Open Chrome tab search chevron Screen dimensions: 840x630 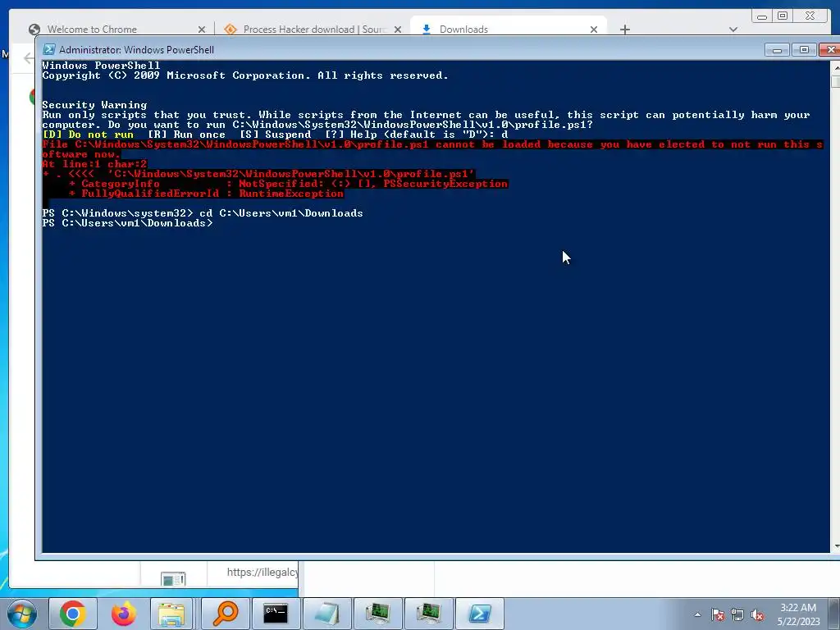tap(733, 30)
